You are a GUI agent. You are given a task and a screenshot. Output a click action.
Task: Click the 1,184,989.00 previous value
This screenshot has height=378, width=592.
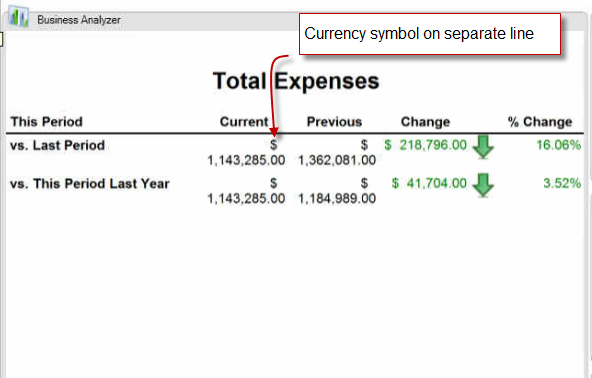click(337, 199)
